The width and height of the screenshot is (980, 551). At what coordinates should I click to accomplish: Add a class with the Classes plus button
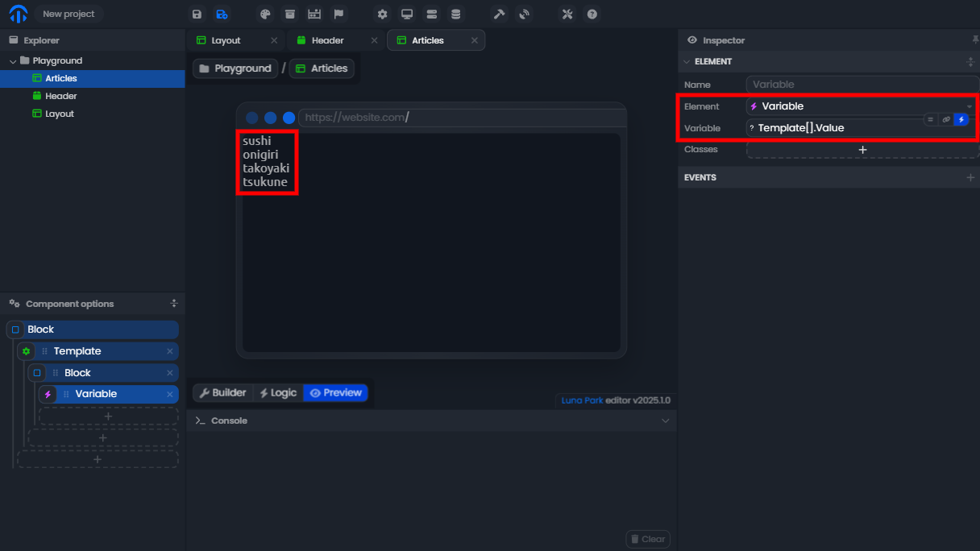point(862,150)
